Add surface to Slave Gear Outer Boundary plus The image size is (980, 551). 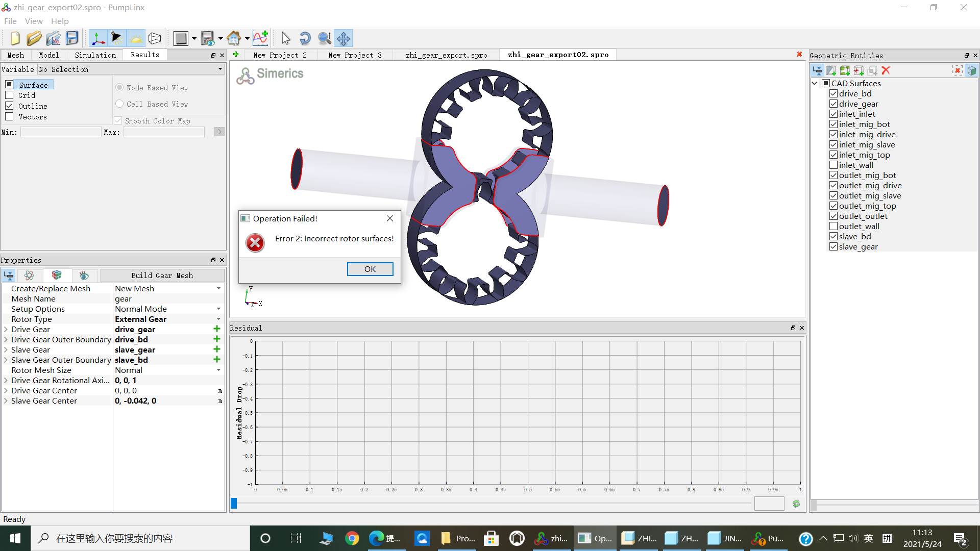point(217,360)
